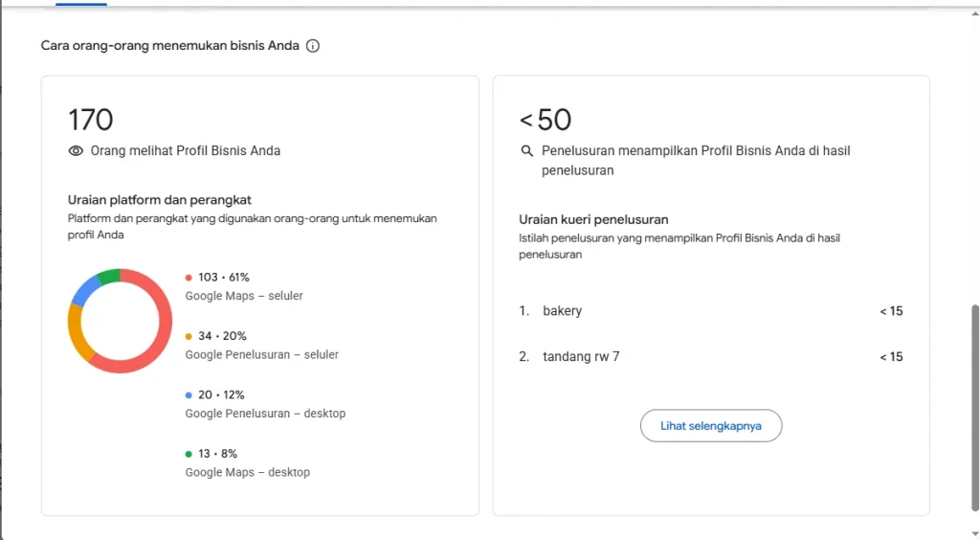The height and width of the screenshot is (540, 980).
Task: Click the Uraian platform dan perangkat heading
Action: tap(160, 200)
